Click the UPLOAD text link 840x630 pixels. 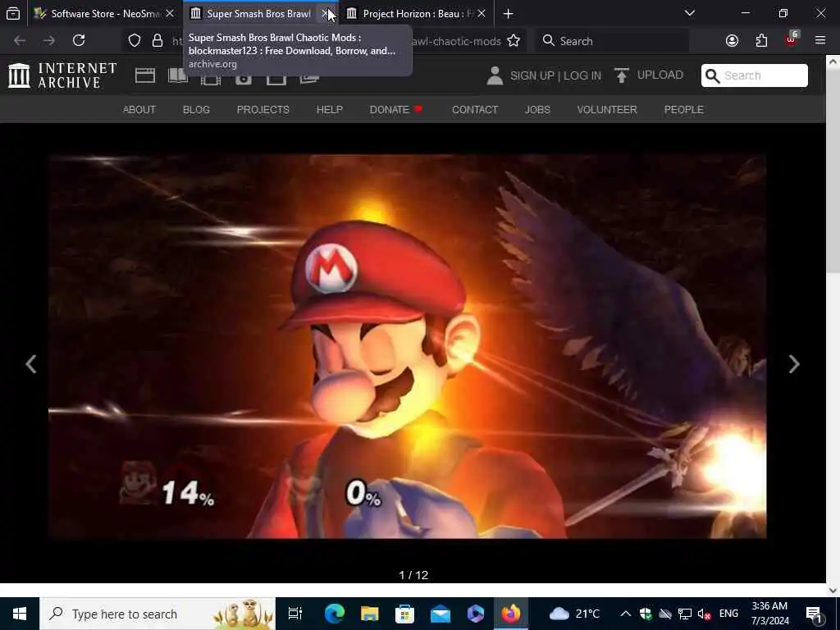pyautogui.click(x=660, y=75)
